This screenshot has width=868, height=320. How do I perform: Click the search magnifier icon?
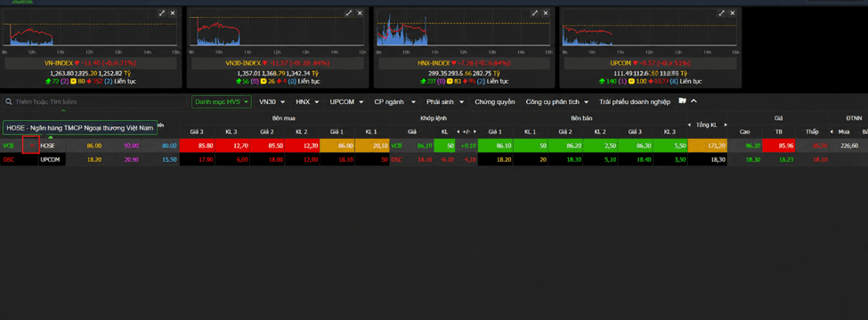click(9, 102)
